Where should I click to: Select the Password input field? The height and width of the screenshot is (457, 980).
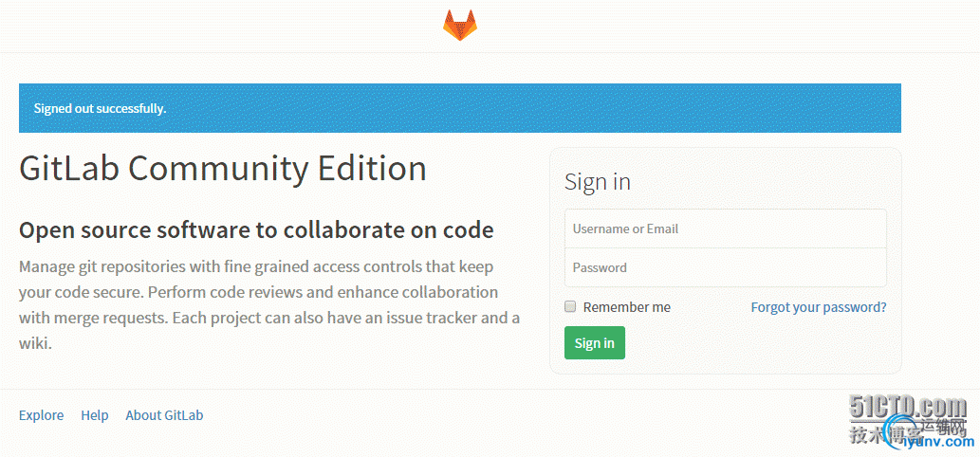726,267
